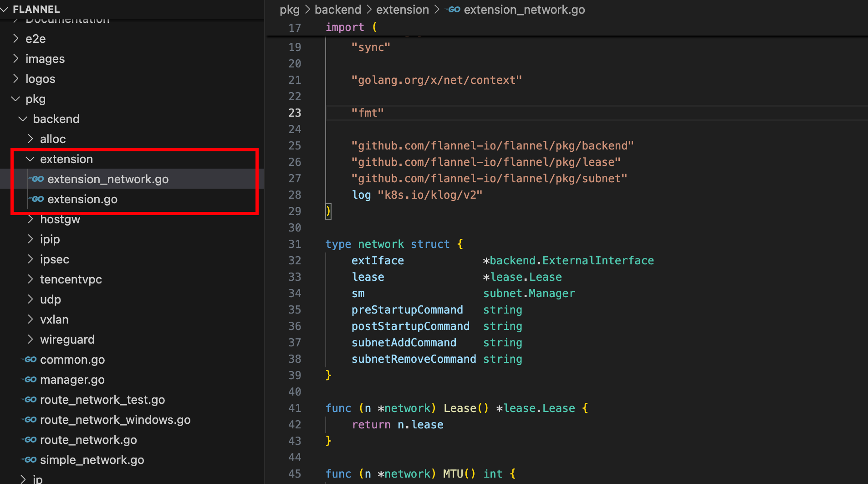Expand the alloc folder chevron

(31, 139)
